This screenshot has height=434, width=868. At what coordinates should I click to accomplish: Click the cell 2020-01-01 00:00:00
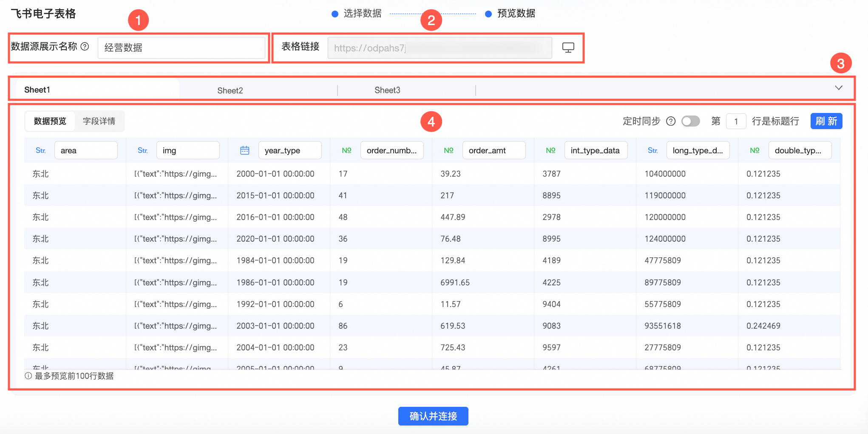pyautogui.click(x=275, y=239)
